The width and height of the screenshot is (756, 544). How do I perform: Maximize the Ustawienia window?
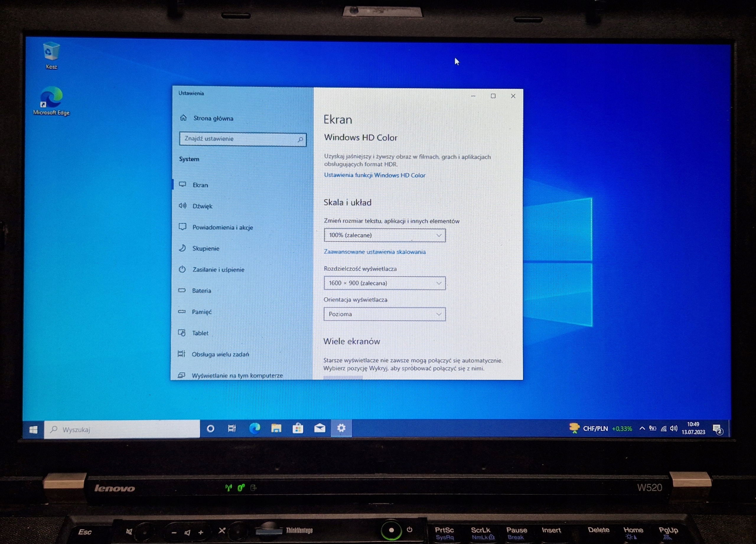point(493,96)
